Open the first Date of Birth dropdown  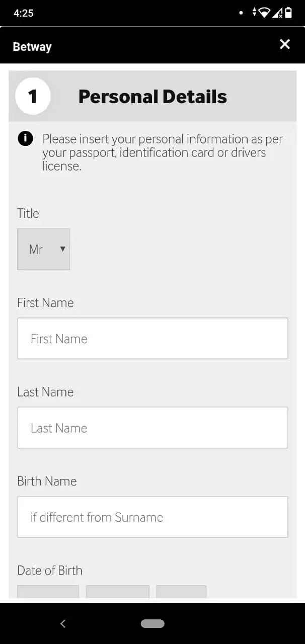click(48, 592)
